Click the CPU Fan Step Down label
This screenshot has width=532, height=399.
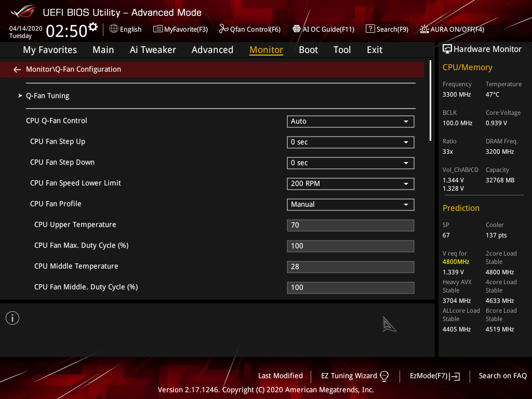pos(62,162)
